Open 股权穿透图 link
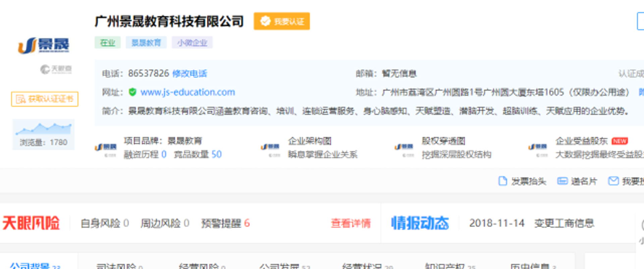The width and height of the screenshot is (644, 269). pyautogui.click(x=443, y=141)
